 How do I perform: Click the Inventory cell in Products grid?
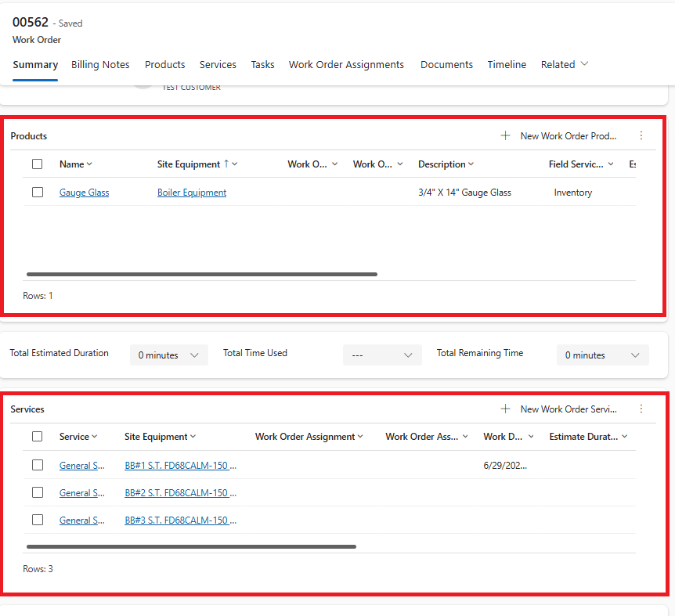573,193
